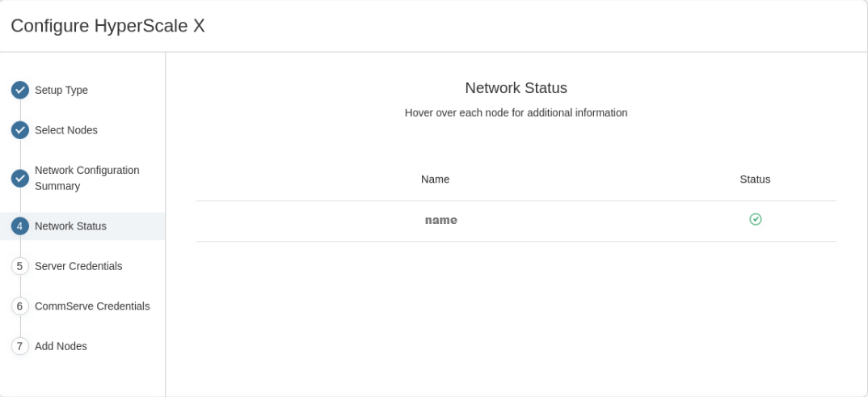The image size is (868, 397).
Task: Click the Configure HyperScale X title
Action: pos(107,26)
